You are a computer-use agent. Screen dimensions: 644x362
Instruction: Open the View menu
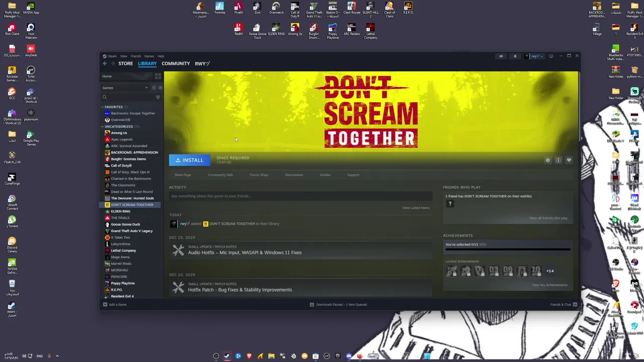point(123,56)
